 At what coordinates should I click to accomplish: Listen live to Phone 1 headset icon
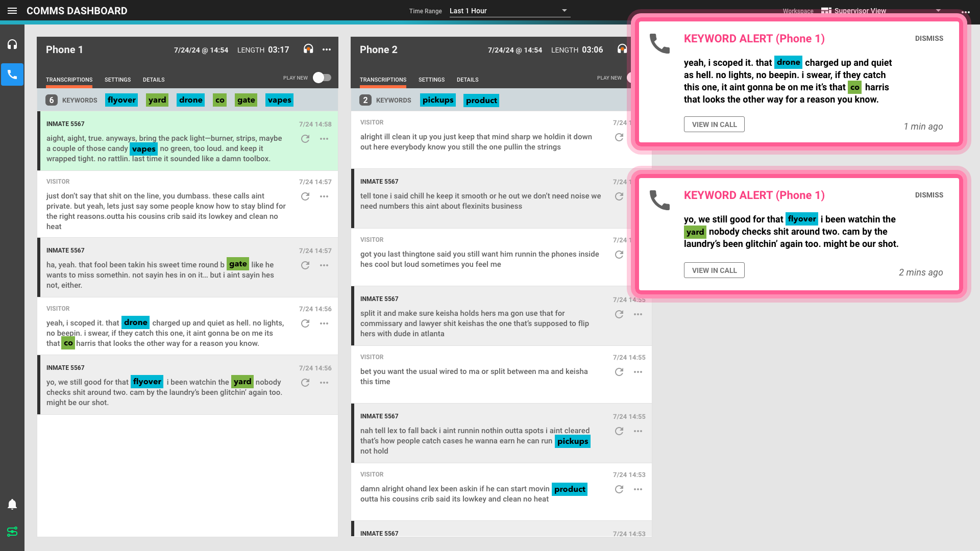(308, 49)
